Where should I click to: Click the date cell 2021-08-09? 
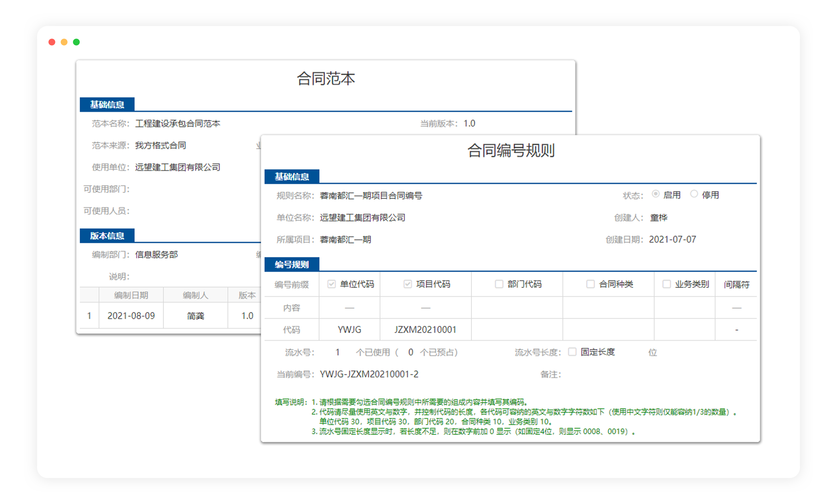pos(131,316)
